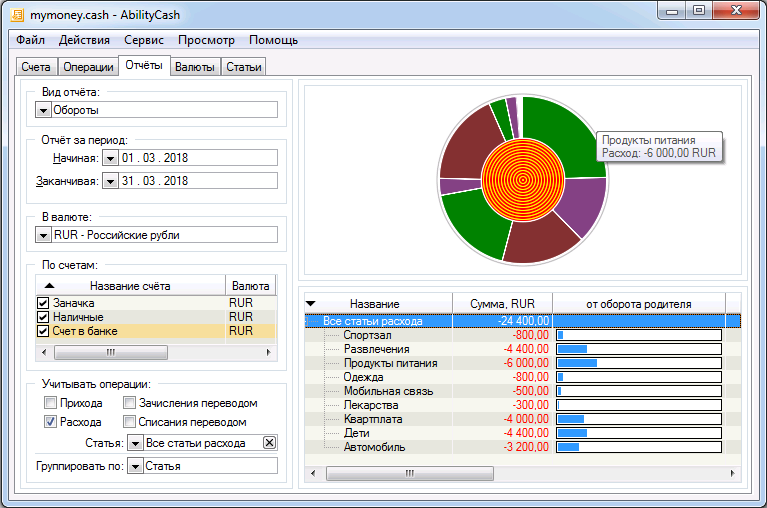
Task: Select the Мобильная связь row
Action: click(x=522, y=391)
